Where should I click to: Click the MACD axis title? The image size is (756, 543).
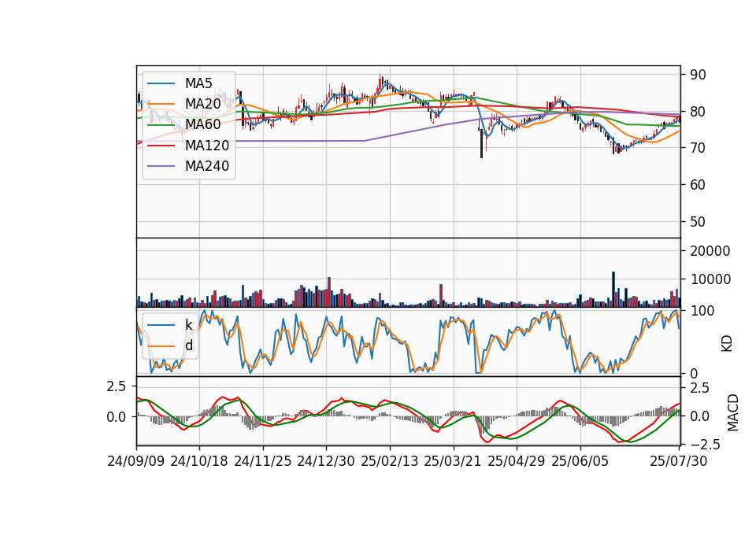(x=733, y=412)
